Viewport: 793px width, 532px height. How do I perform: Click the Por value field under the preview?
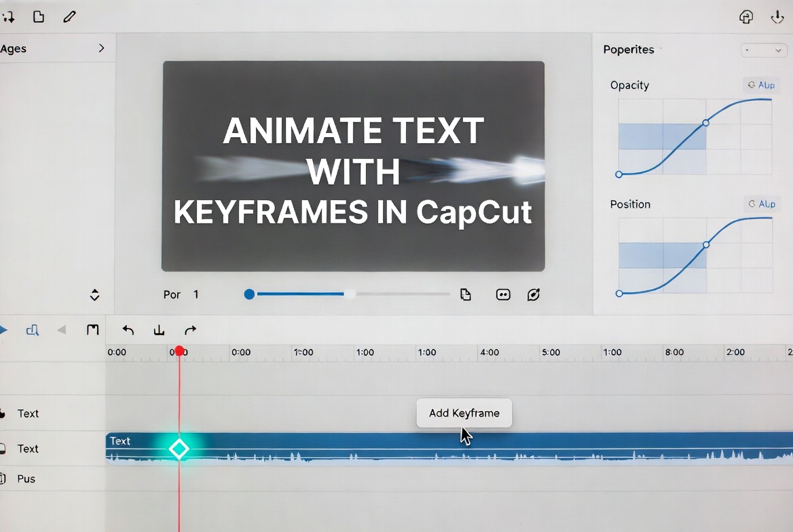coord(196,294)
